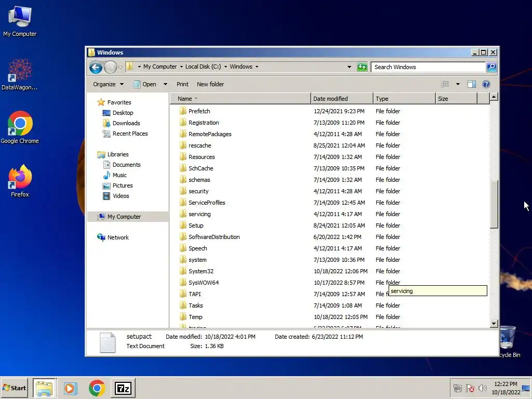The width and height of the screenshot is (532, 399).
Task: Click the Show desktop button
Action: point(527,388)
